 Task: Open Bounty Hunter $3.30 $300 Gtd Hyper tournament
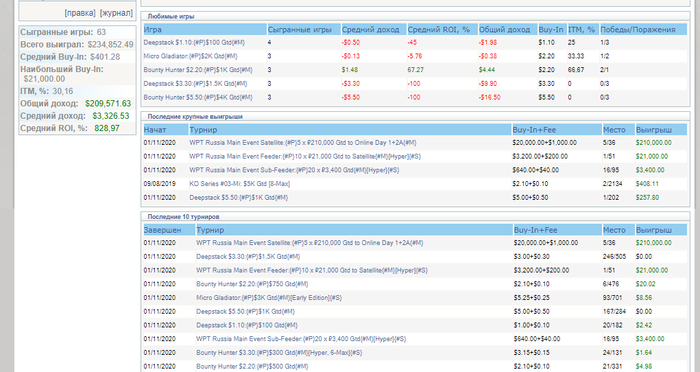point(279,353)
